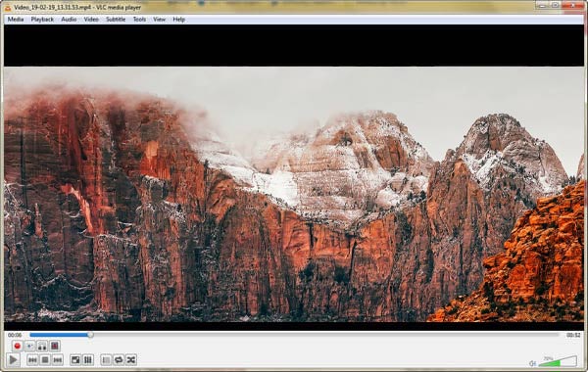This screenshot has width=588, height=372.
Task: Click the seek bar handle
Action: (x=90, y=335)
